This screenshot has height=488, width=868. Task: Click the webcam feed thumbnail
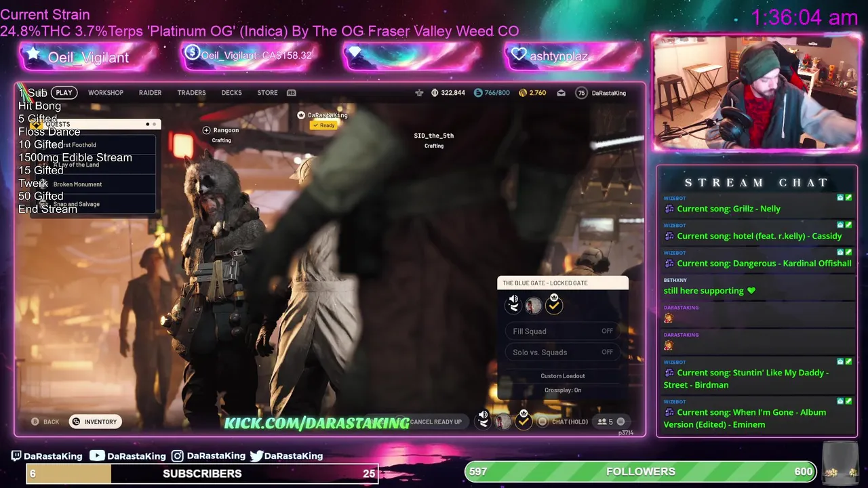(x=756, y=91)
